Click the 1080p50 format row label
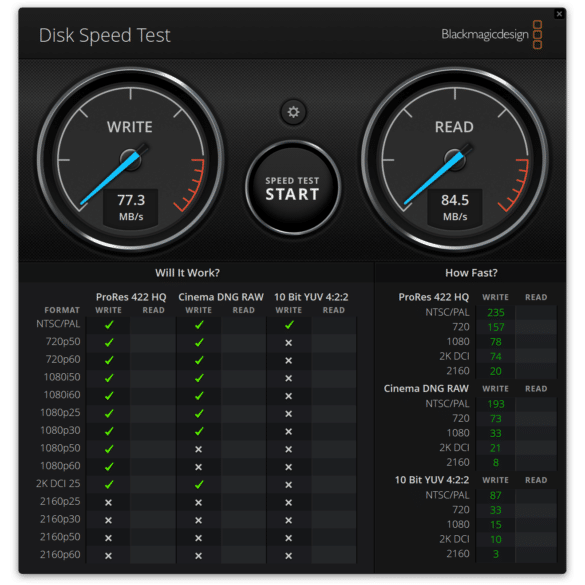Image resolution: width=585 pixels, height=585 pixels. pyautogui.click(x=60, y=448)
